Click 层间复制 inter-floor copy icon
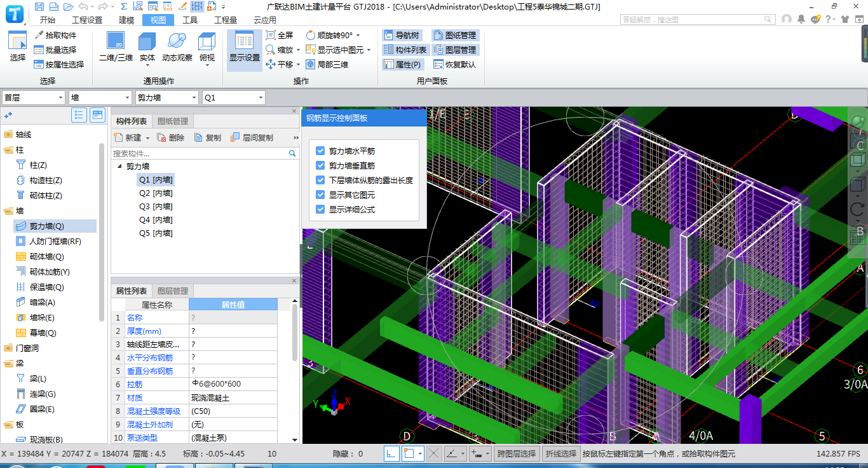 click(251, 137)
